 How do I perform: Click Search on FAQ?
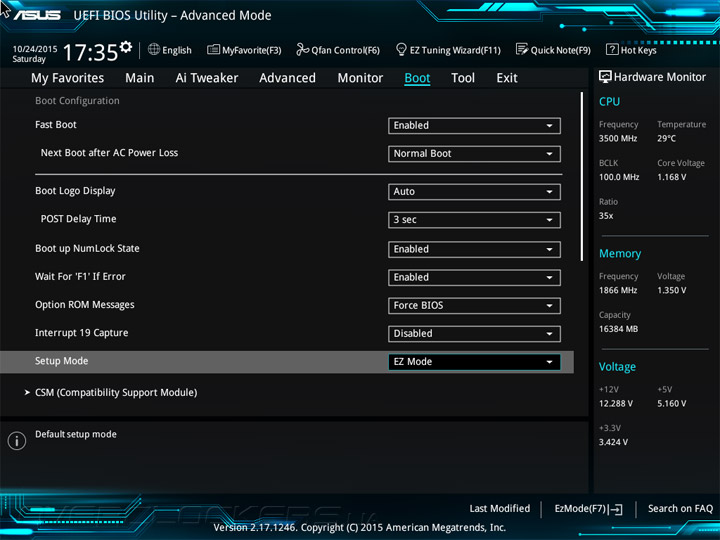(680, 509)
